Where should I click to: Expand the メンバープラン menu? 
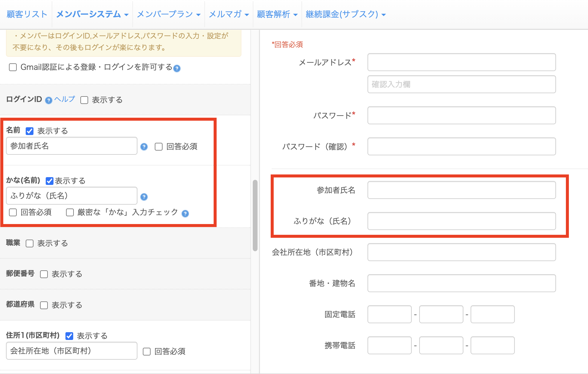168,14
